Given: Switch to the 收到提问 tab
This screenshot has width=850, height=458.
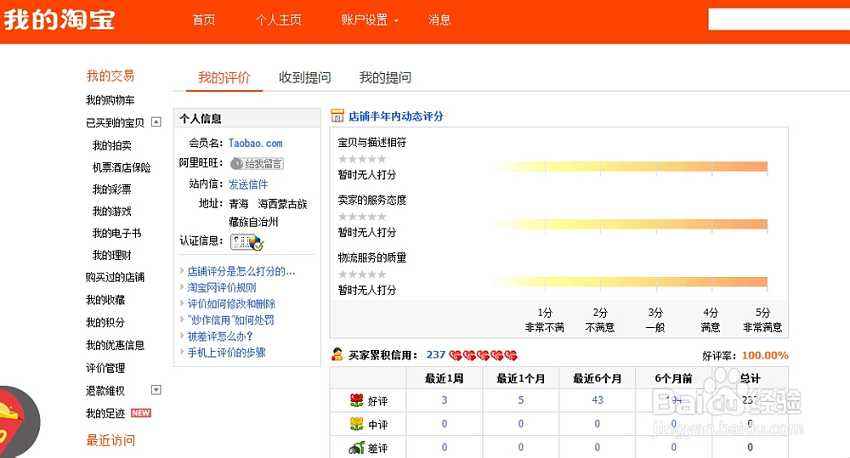Looking at the screenshot, I should 305,78.
